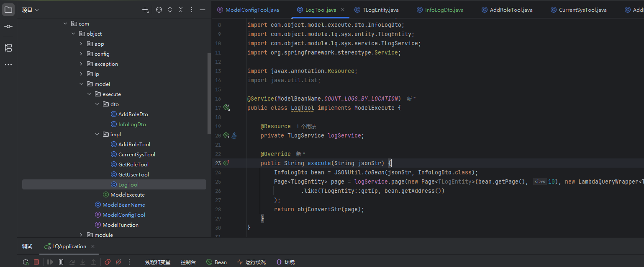Collapse all project tree nodes
Image resolution: width=644 pixels, height=267 pixels.
tap(181, 10)
